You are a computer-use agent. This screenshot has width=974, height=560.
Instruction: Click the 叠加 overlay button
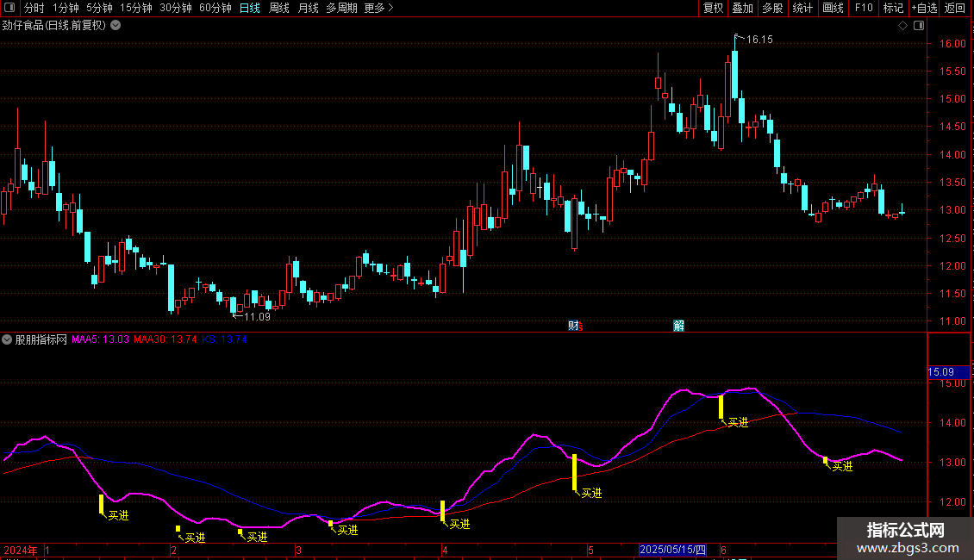[743, 8]
